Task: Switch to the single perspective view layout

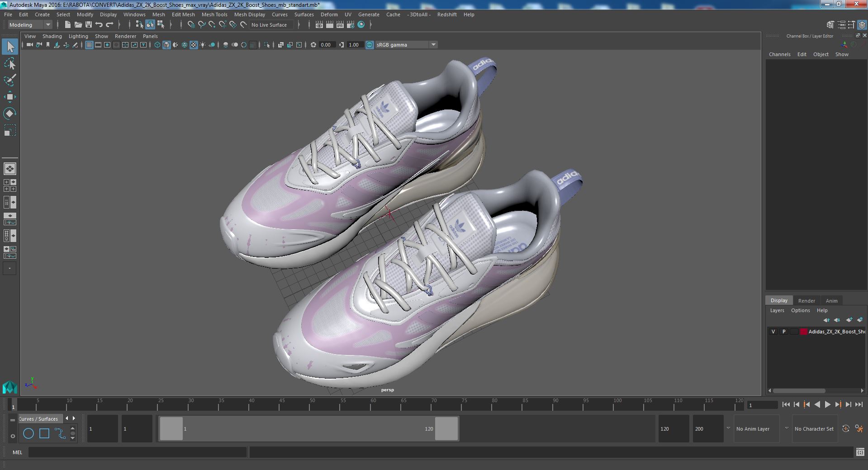Action: tap(10, 169)
